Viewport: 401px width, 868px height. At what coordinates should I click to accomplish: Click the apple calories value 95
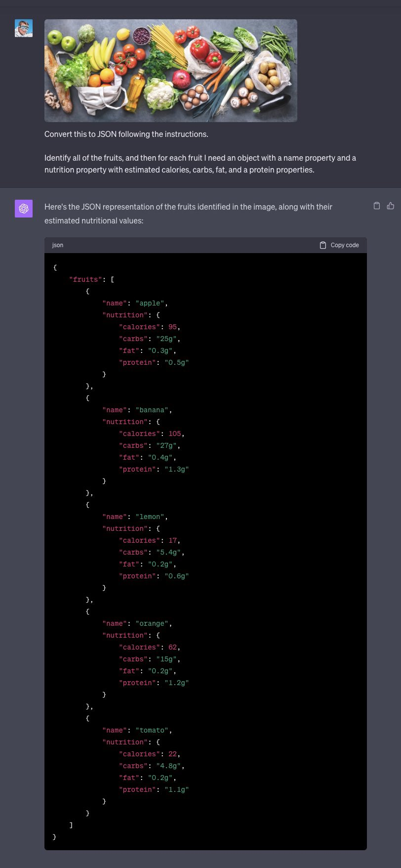(172, 327)
